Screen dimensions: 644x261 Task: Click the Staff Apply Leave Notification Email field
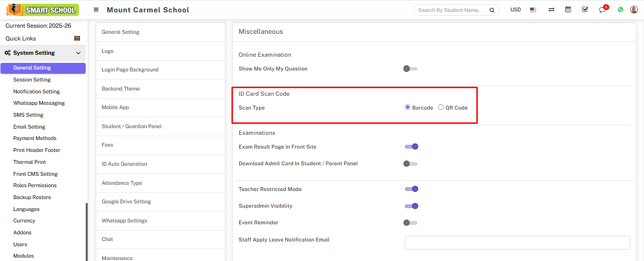517,242
